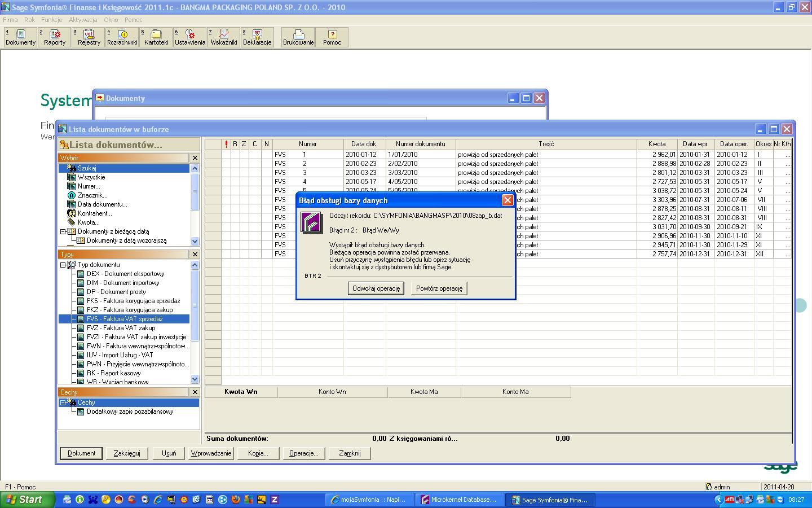
Task: Maximize the Dokumenty background window
Action: click(x=526, y=98)
